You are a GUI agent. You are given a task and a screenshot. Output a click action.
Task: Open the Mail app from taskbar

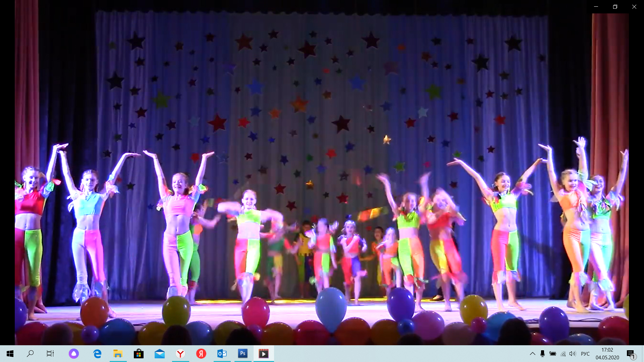pos(160,354)
